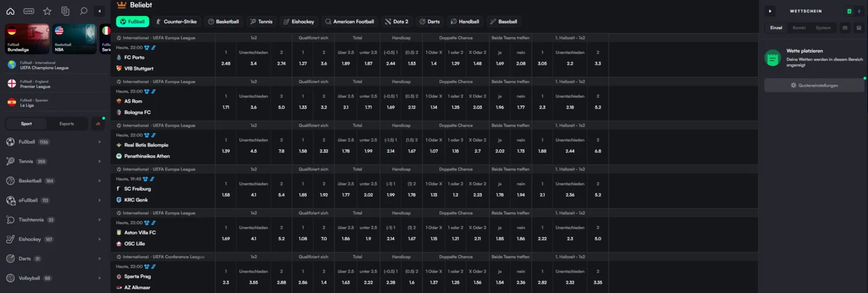Screen dimensions: 868x293
Task: Select the Counter-Strike tab
Action: (x=176, y=22)
